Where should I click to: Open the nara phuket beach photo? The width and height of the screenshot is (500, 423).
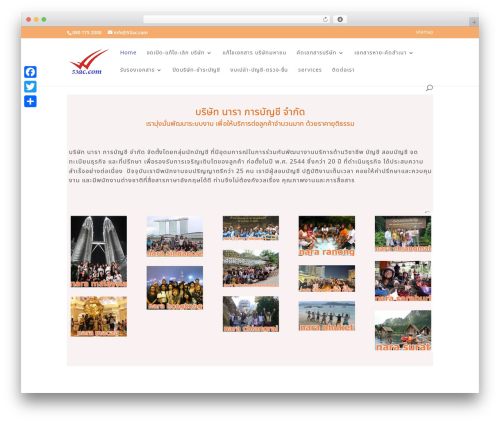327,316
